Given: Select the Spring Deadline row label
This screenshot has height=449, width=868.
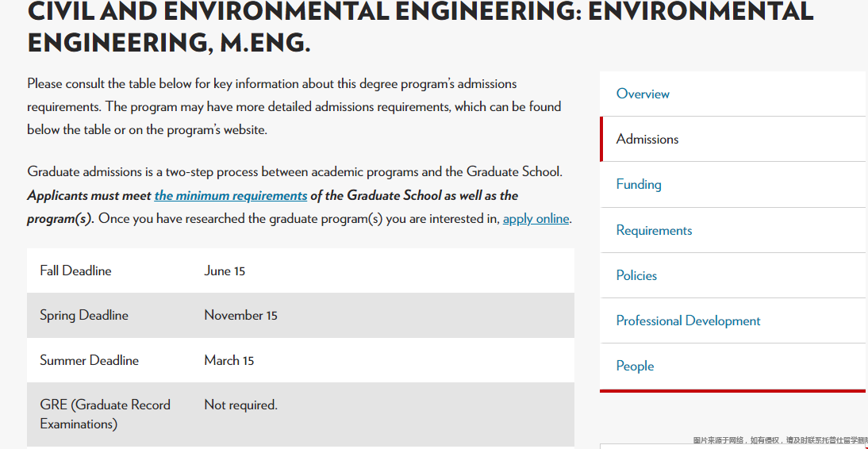Looking at the screenshot, I should click(83, 315).
